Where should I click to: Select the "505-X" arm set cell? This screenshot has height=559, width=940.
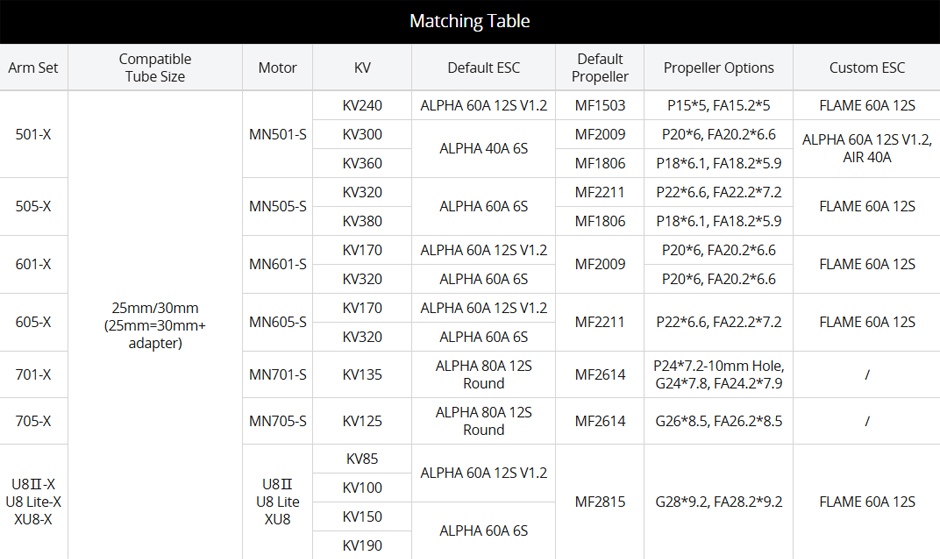tap(34, 206)
